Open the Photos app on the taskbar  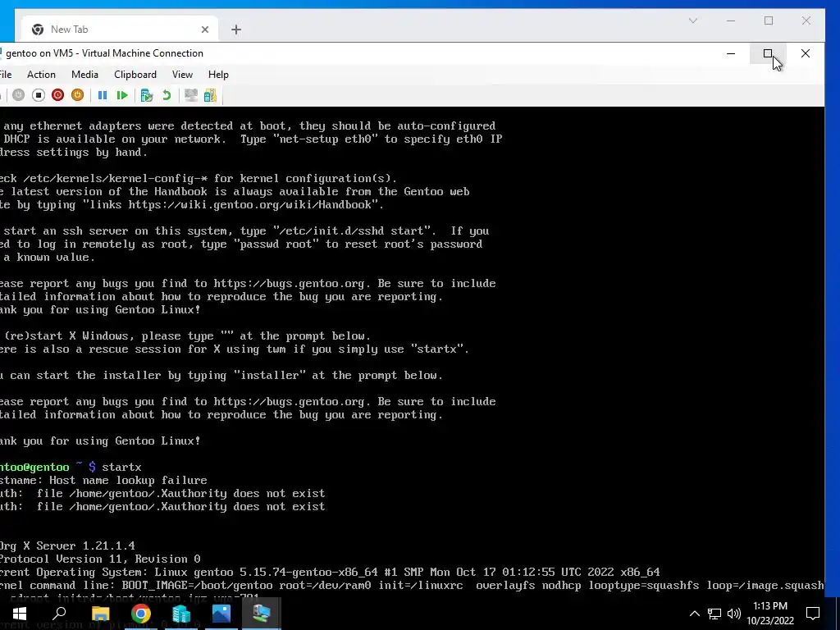pyautogui.click(x=221, y=614)
